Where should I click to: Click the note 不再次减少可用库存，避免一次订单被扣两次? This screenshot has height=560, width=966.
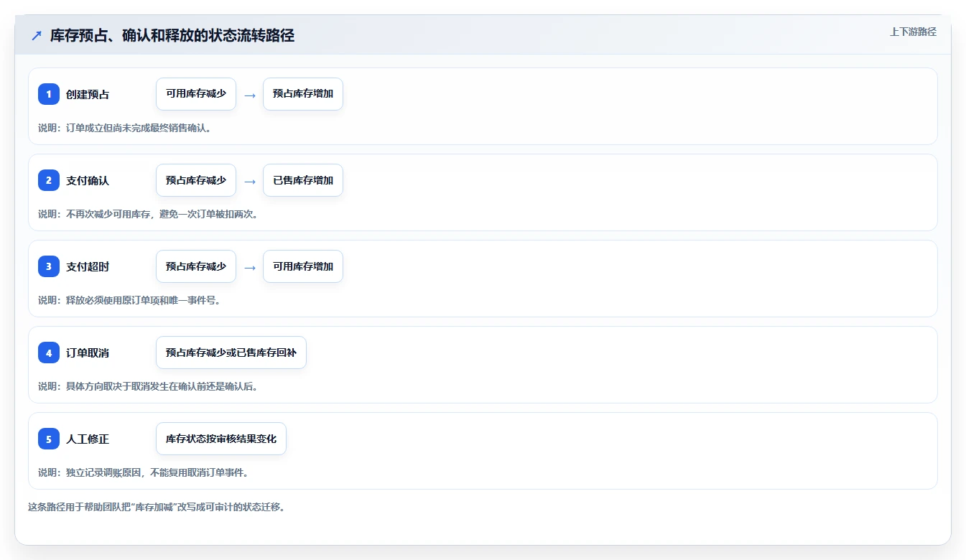click(148, 214)
